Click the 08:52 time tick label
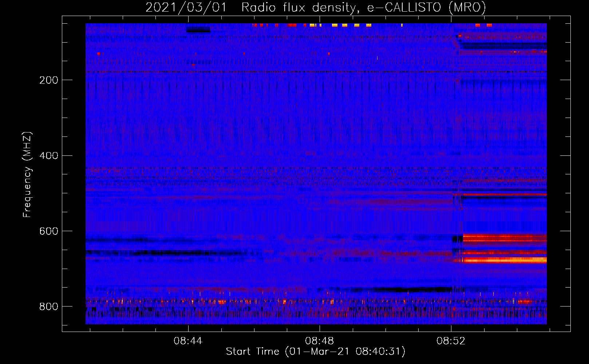The image size is (589, 364). [451, 341]
